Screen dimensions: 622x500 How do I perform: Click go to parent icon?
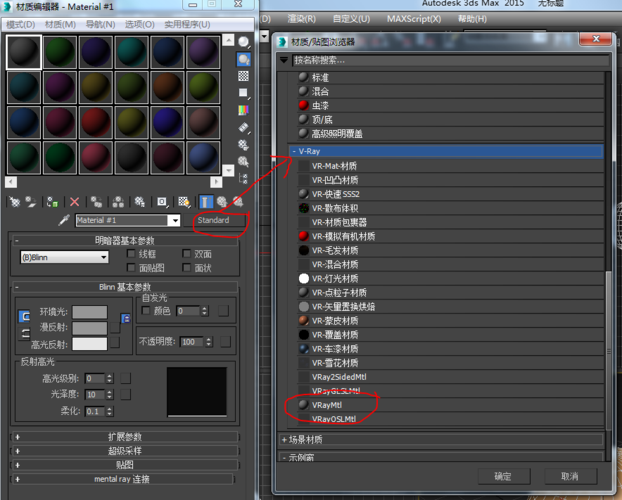click(x=222, y=202)
